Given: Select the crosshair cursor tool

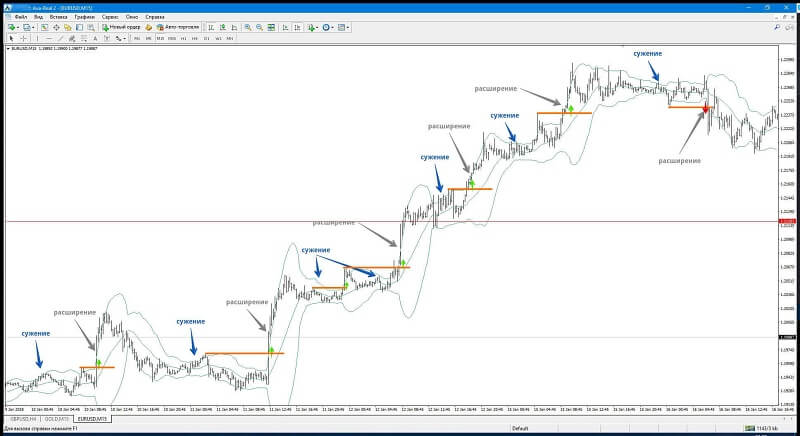Looking at the screenshot, I should point(23,38).
